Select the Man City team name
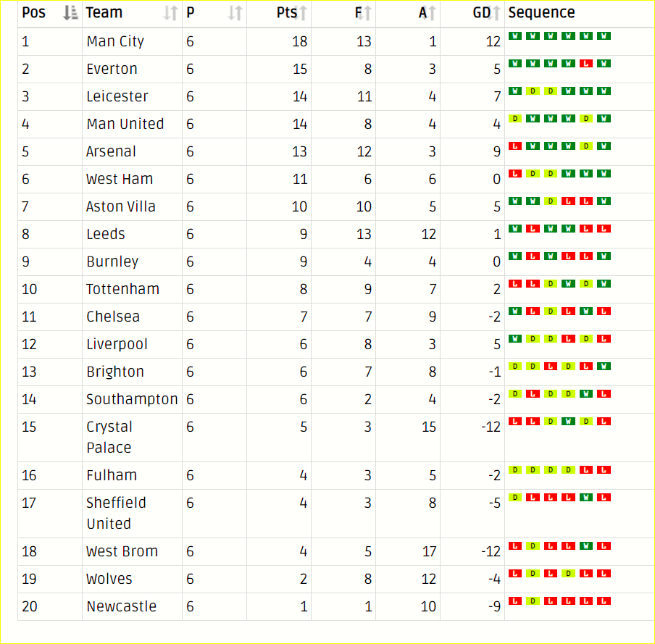This screenshot has height=644, width=655. 115,41
